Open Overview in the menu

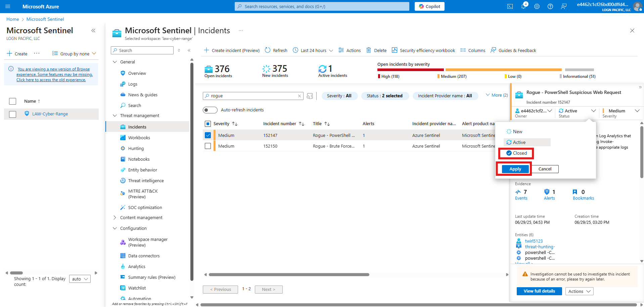tap(137, 73)
